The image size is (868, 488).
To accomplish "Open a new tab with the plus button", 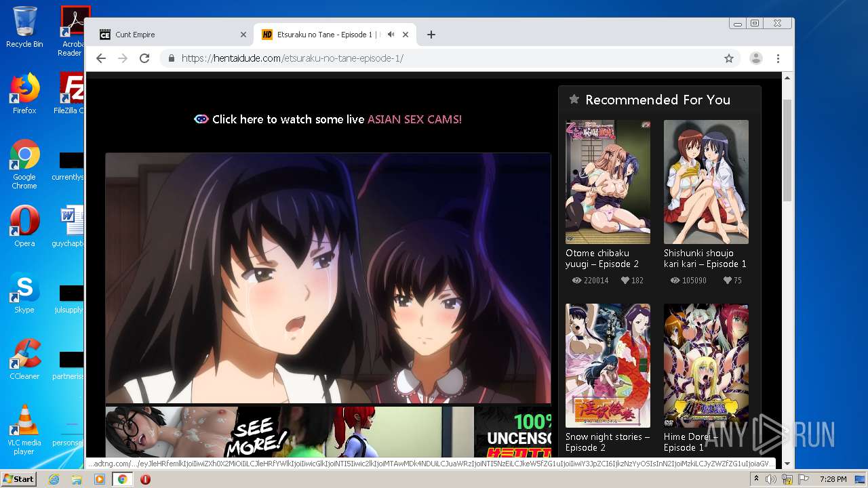I will pos(431,35).
